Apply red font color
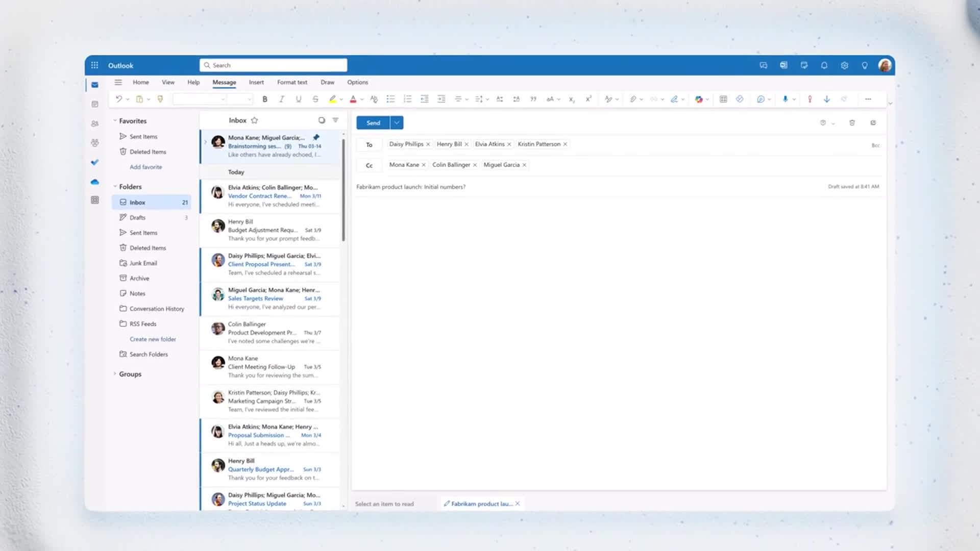The image size is (980, 551). coord(353,99)
